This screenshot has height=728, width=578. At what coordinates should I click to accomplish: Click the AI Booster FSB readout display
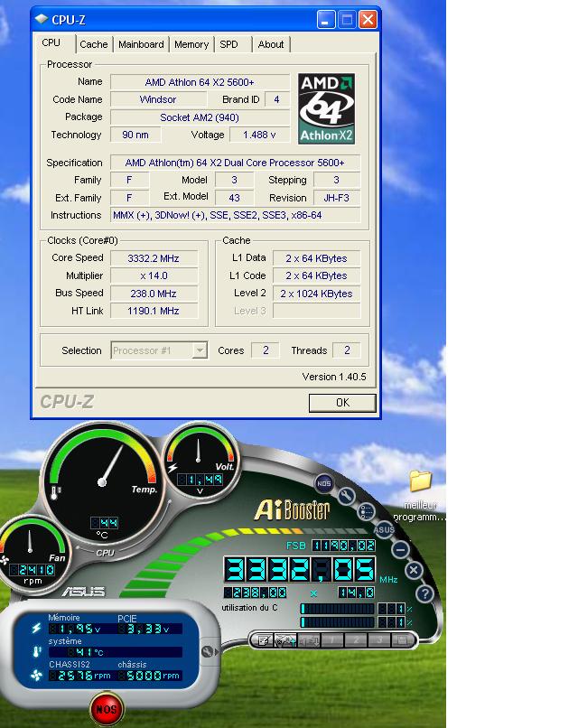pos(343,546)
